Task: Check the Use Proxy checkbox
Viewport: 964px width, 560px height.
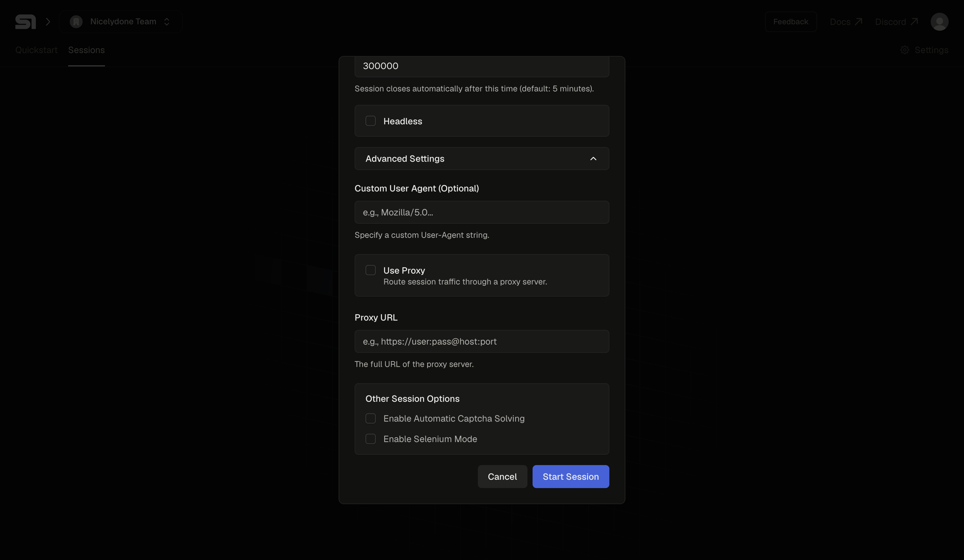Action: (370, 270)
